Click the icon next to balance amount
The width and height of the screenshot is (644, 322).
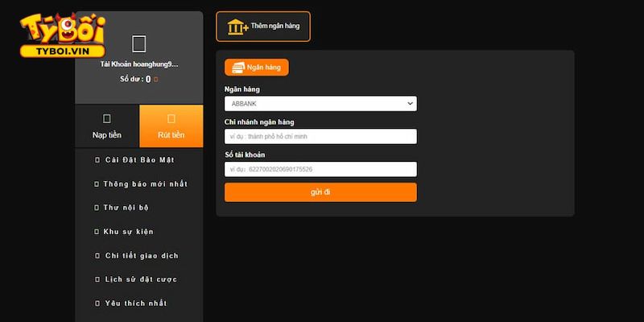156,80
